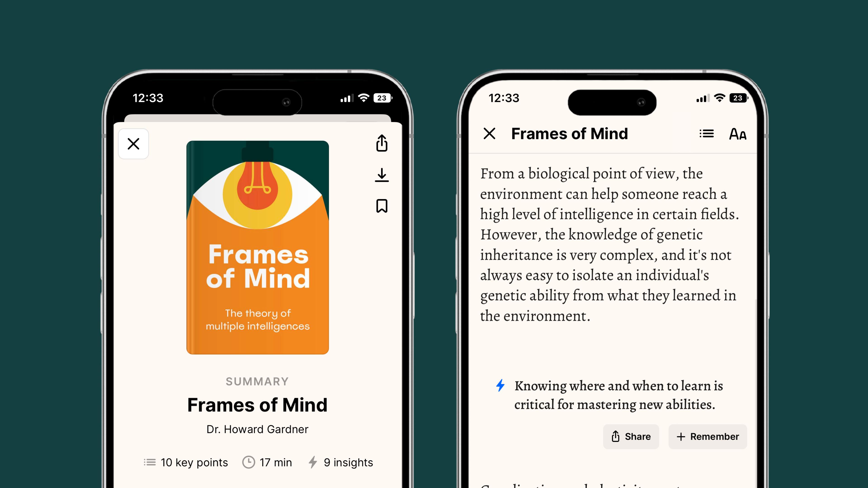This screenshot has width=868, height=488.
Task: Tap the Frames of Mind book cover thumbnail
Action: 257,247
